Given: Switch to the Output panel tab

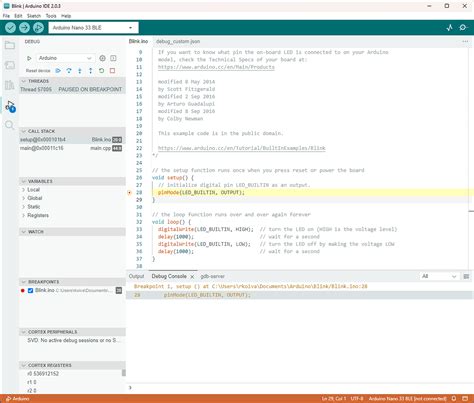Looking at the screenshot, I should pyautogui.click(x=136, y=276).
